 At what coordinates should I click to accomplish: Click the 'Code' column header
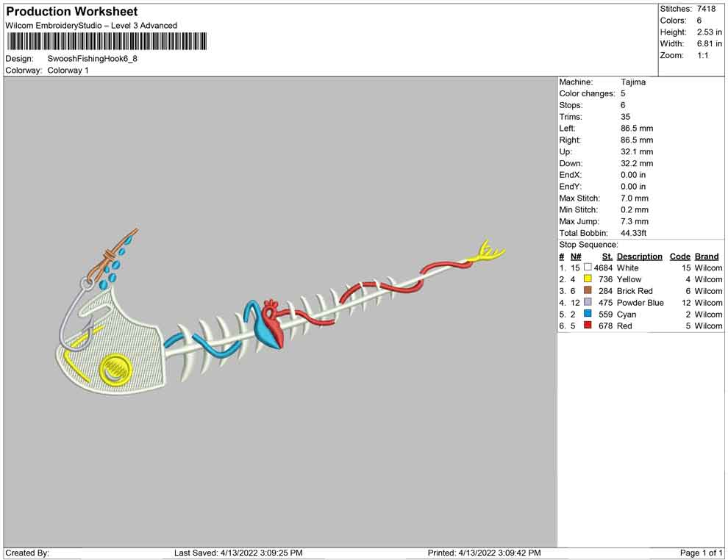click(x=679, y=256)
